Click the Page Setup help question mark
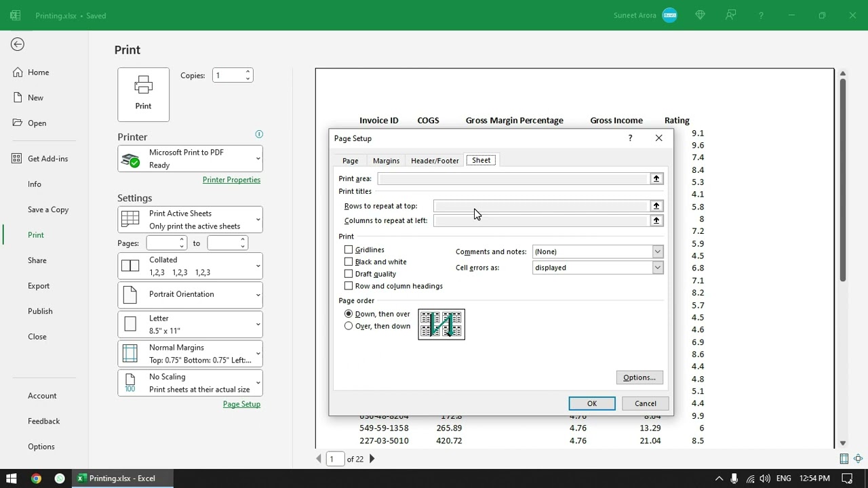 [630, 138]
